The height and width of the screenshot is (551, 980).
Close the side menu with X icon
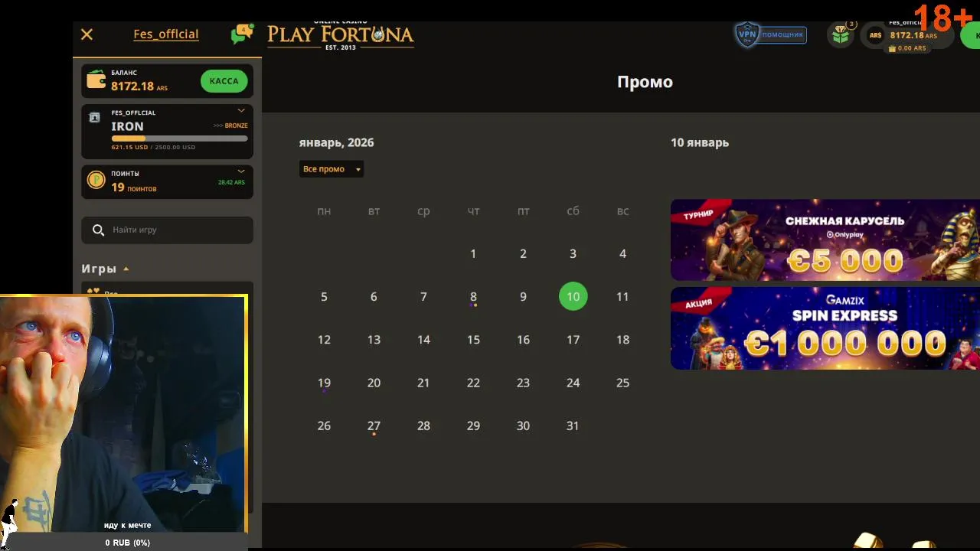coord(87,34)
